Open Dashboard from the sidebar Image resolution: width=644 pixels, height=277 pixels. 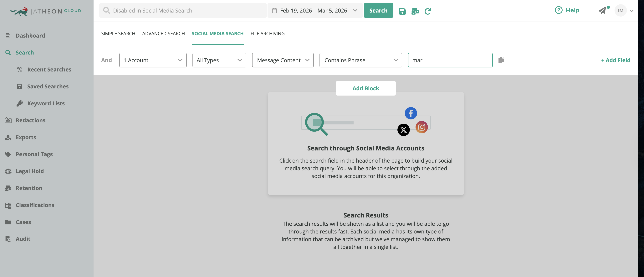click(30, 35)
